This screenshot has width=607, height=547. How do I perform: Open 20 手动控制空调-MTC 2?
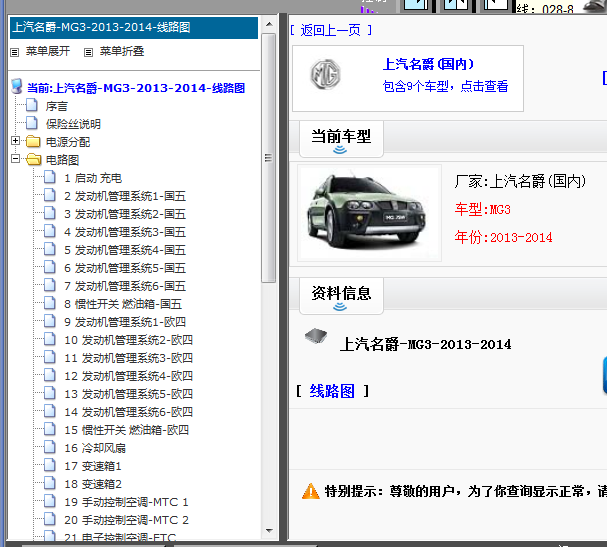point(126,520)
